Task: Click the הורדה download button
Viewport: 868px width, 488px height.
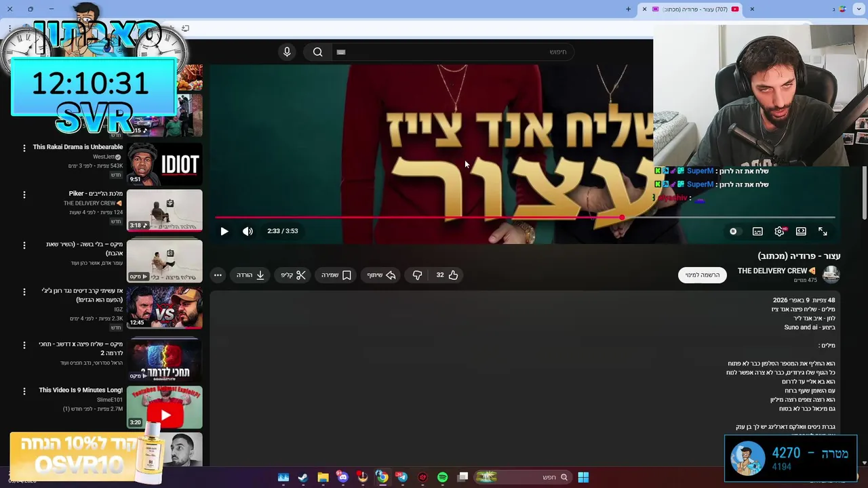Action: point(250,274)
